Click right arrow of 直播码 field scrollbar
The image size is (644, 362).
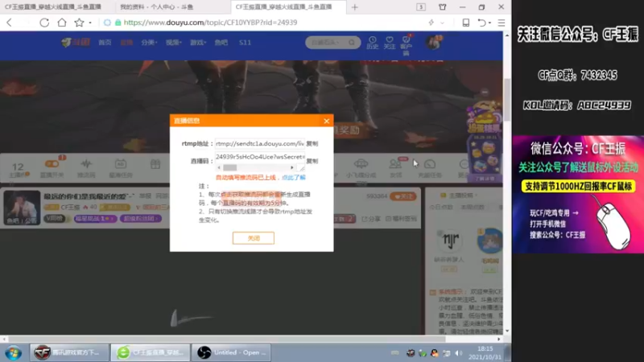(292, 167)
